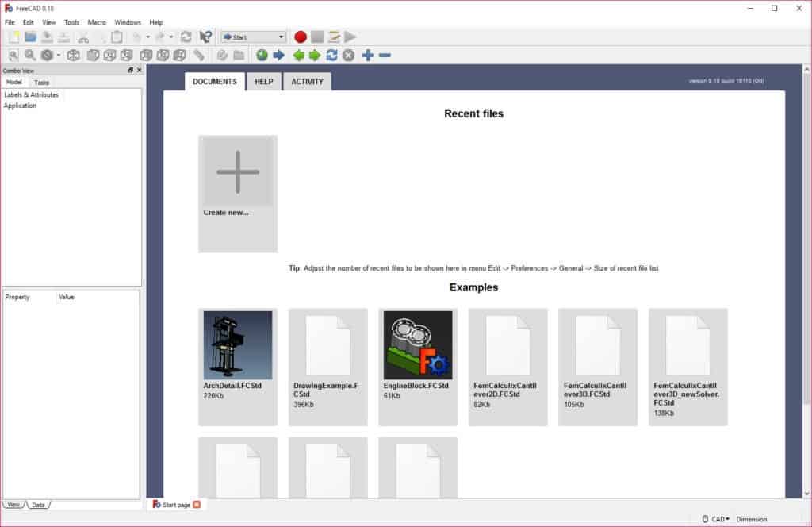Click the Draw style icon

(47, 55)
